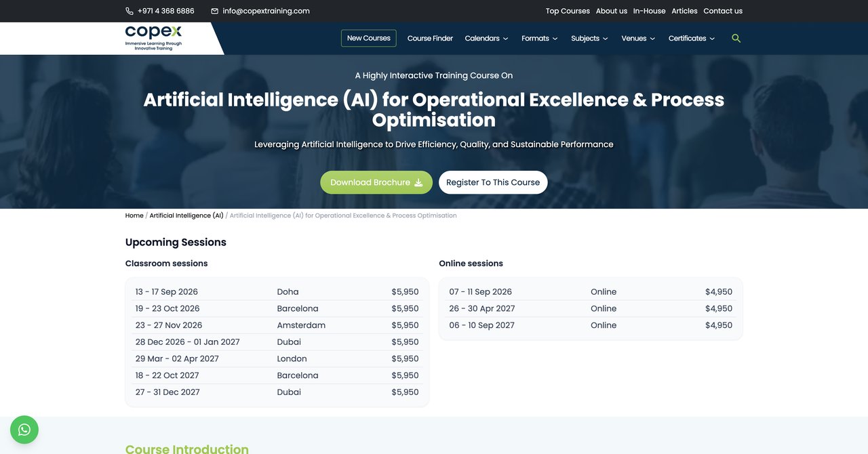Click the Doha venue text
Image resolution: width=868 pixels, height=454 pixels.
(288, 292)
